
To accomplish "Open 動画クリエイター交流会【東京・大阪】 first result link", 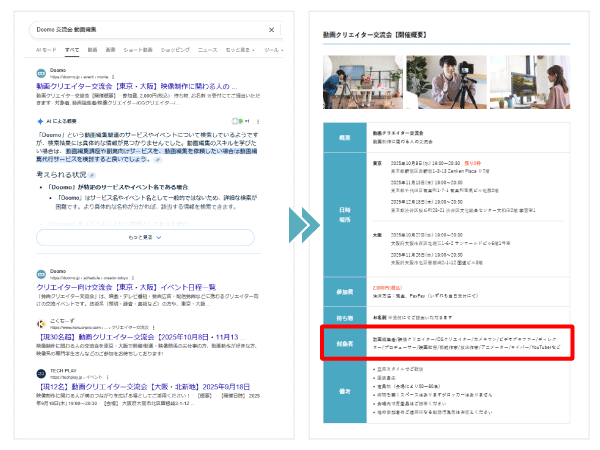I will point(135,86).
